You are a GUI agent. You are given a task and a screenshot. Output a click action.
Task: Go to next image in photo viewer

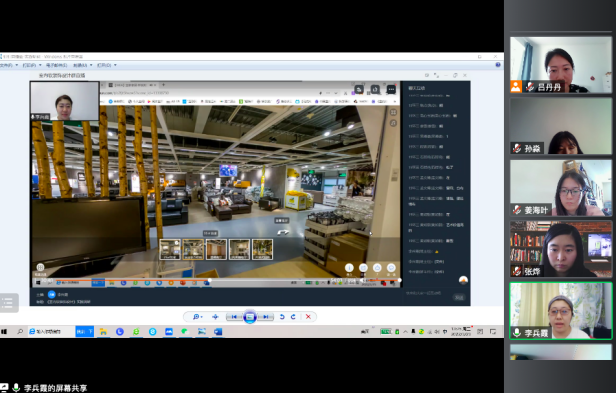coord(266,317)
